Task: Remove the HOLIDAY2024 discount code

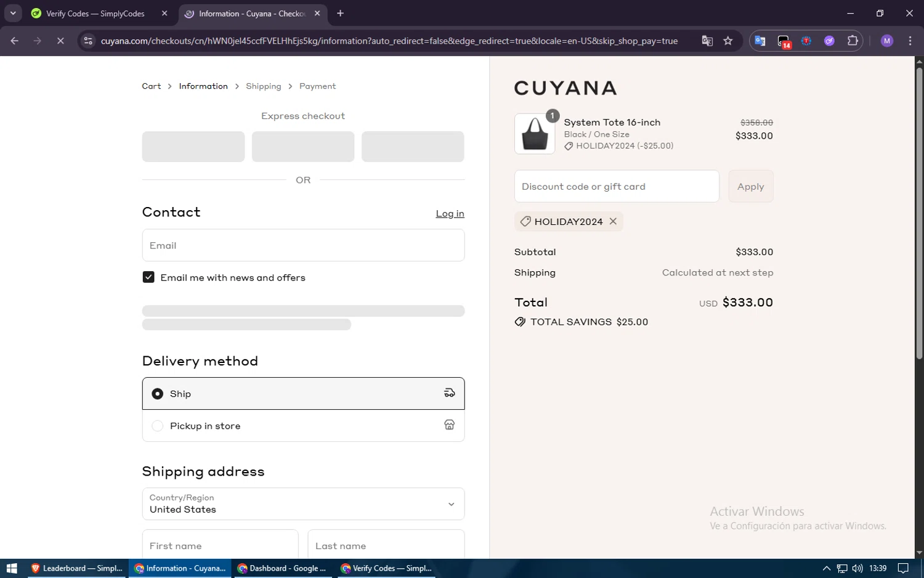Action: (613, 221)
